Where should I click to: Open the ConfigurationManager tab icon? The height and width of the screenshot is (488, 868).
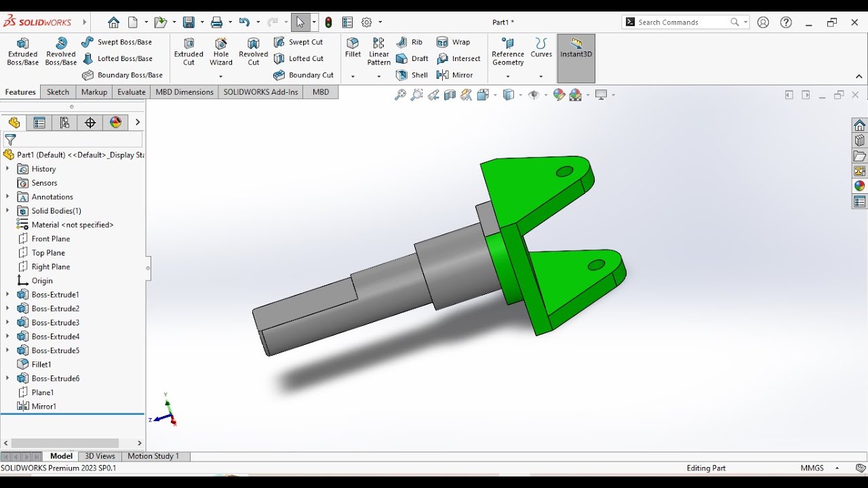coord(65,123)
